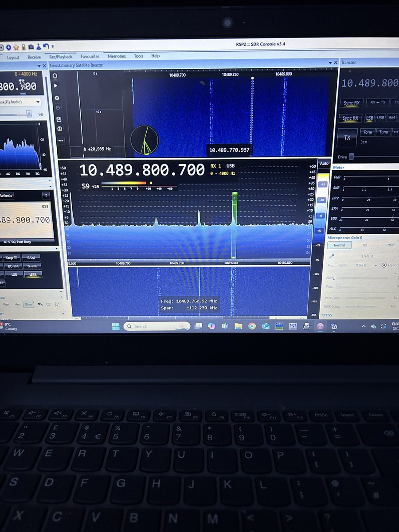Switch to the Rec/Playback tab
The image size is (399, 532).
[61, 57]
